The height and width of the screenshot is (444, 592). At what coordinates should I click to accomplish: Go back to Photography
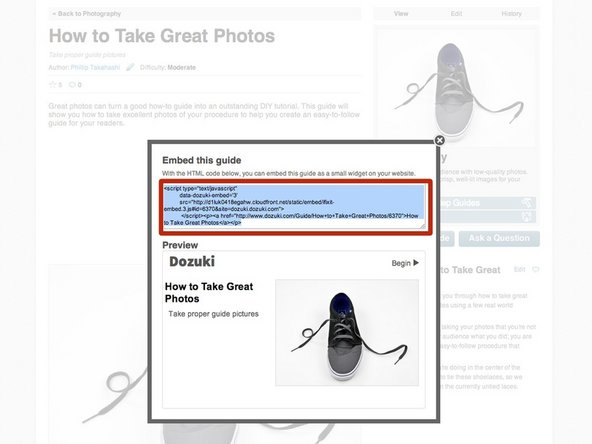pos(86,14)
